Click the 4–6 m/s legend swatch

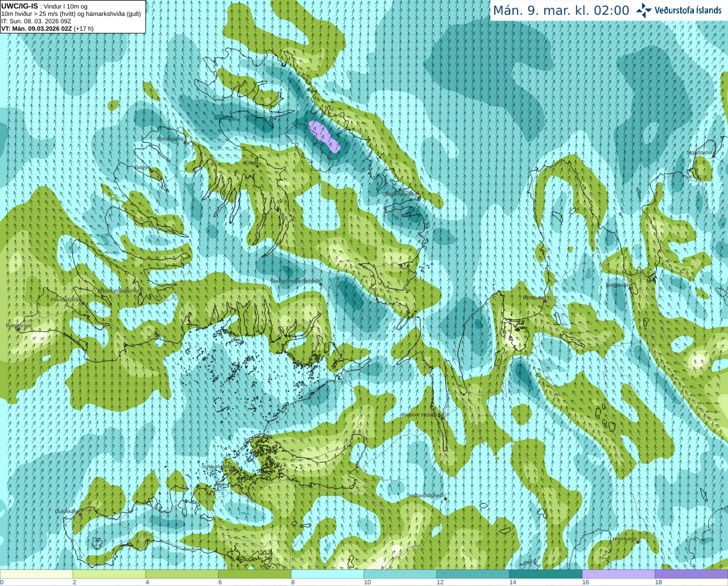182,574
